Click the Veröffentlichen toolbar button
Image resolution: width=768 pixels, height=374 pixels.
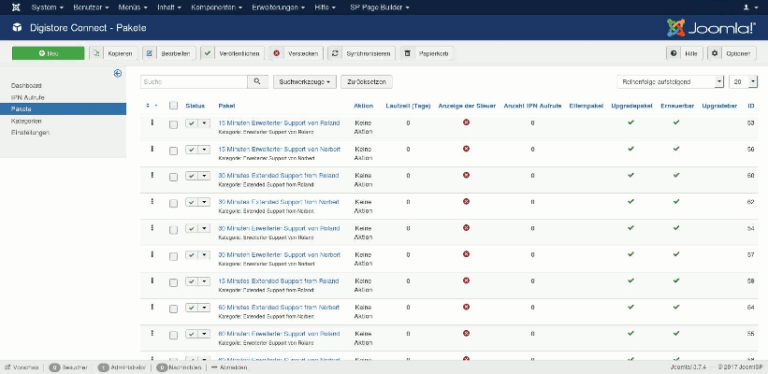(233, 53)
